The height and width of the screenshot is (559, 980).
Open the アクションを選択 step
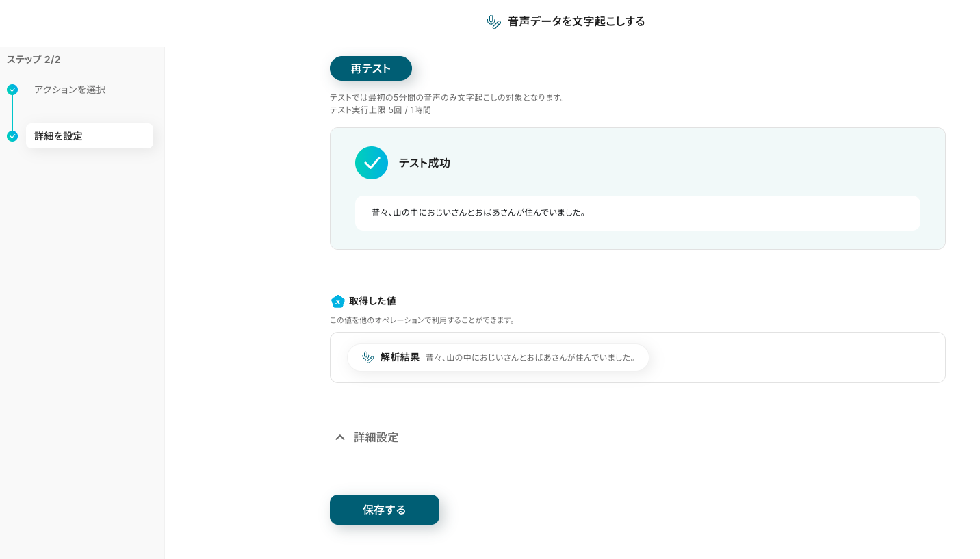click(x=70, y=90)
